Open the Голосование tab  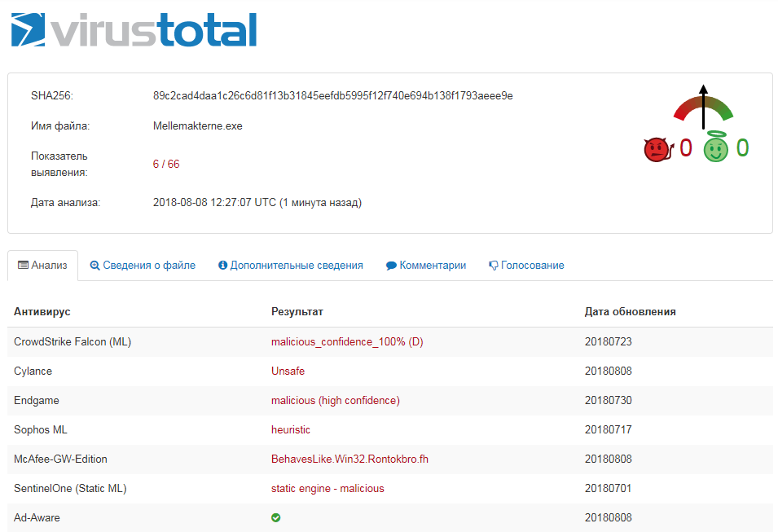pyautogui.click(x=526, y=266)
